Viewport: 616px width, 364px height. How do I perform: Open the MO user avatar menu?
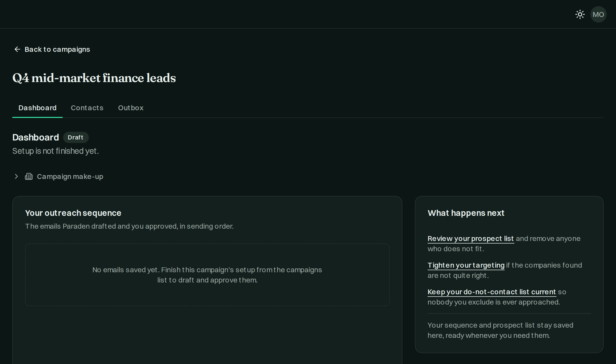click(x=598, y=14)
